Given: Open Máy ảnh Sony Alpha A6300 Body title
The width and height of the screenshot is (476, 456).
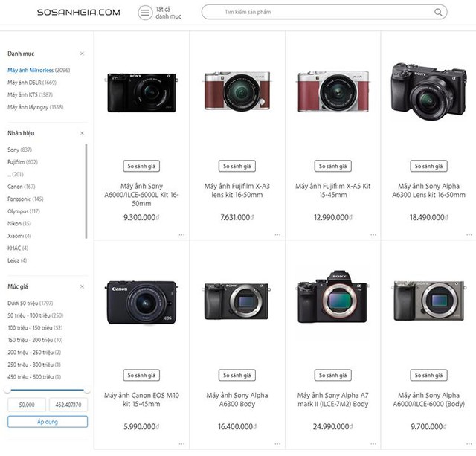Looking at the screenshot, I should tap(237, 399).
